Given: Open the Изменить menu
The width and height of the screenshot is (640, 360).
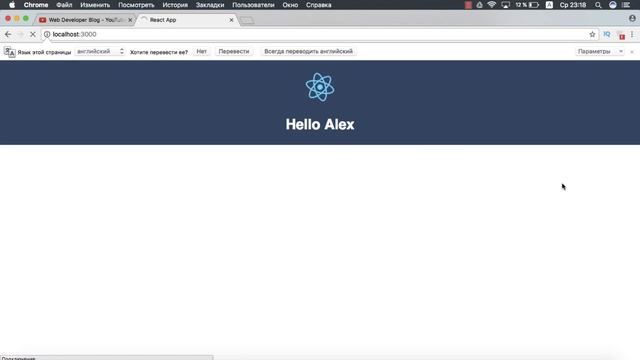Looking at the screenshot, I should click(x=95, y=5).
